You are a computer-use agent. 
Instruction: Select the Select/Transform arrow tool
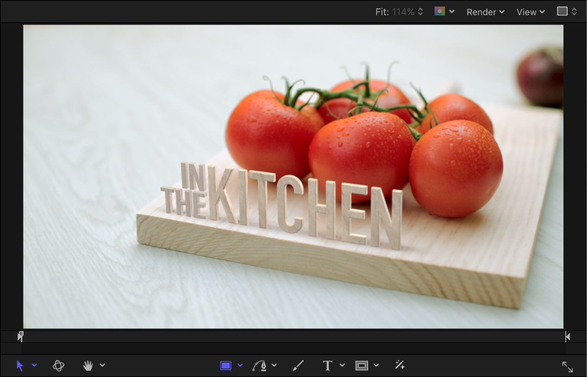tap(20, 365)
